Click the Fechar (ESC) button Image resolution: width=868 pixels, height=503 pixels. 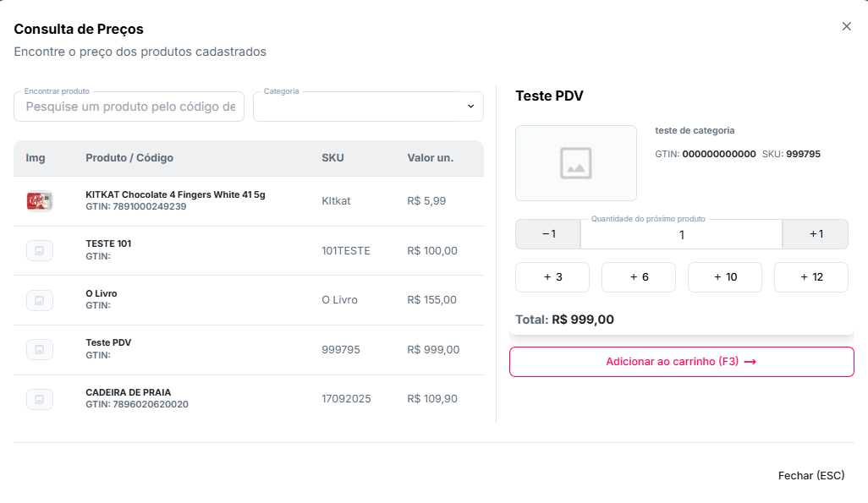(x=810, y=476)
